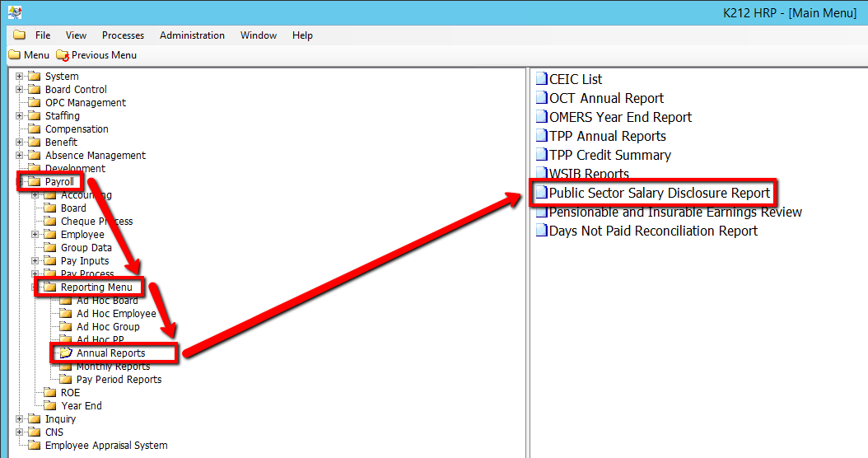The image size is (868, 458).
Task: Click the CEIC List document icon
Action: click(x=541, y=79)
